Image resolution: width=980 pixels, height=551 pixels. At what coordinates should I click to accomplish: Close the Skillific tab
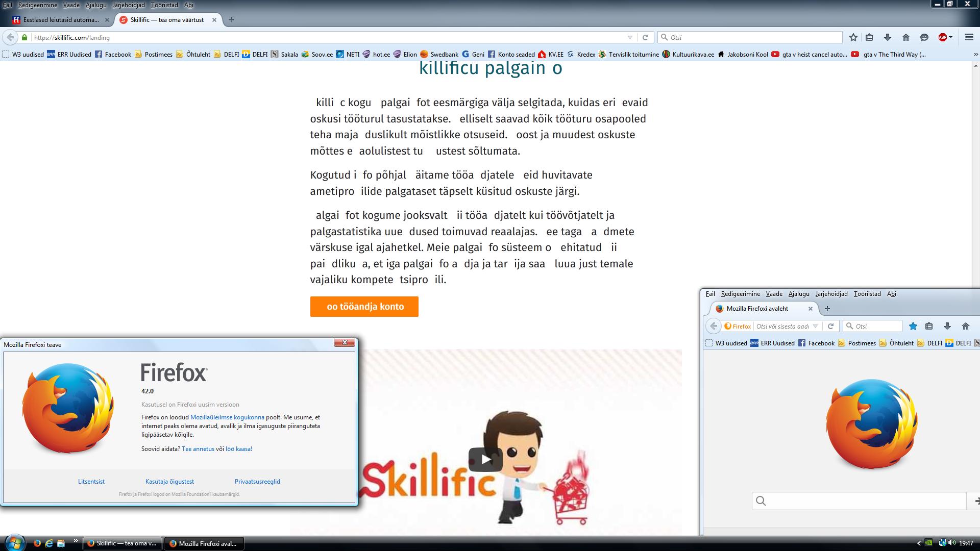click(214, 20)
